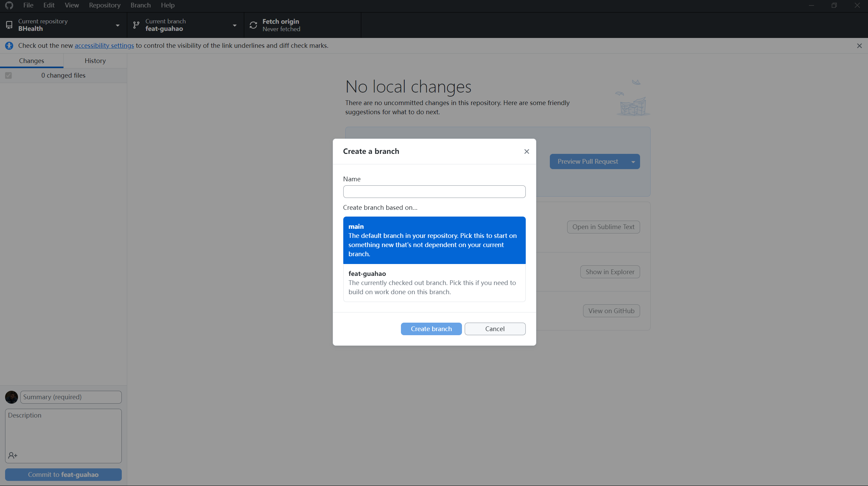Click the Create branch button

pos(431,329)
